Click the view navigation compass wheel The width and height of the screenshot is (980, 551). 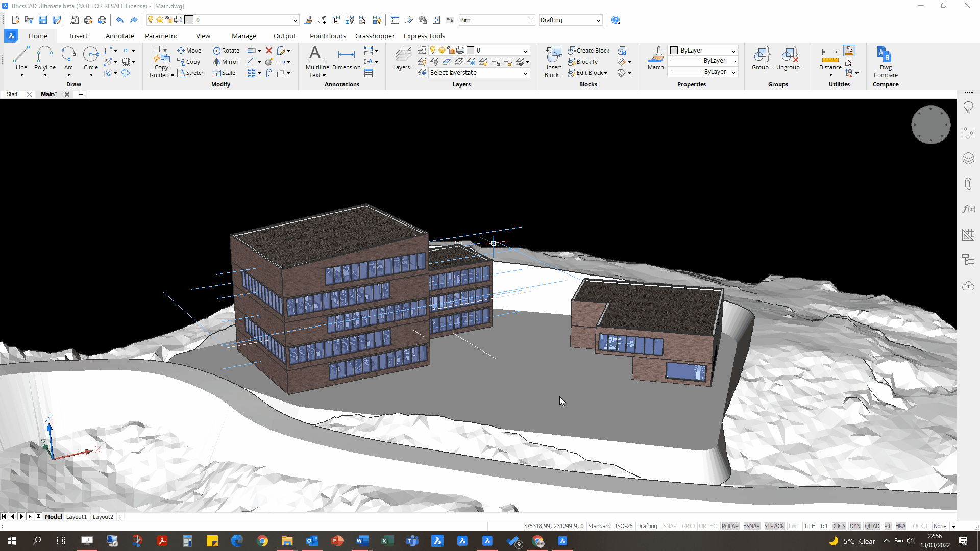930,125
